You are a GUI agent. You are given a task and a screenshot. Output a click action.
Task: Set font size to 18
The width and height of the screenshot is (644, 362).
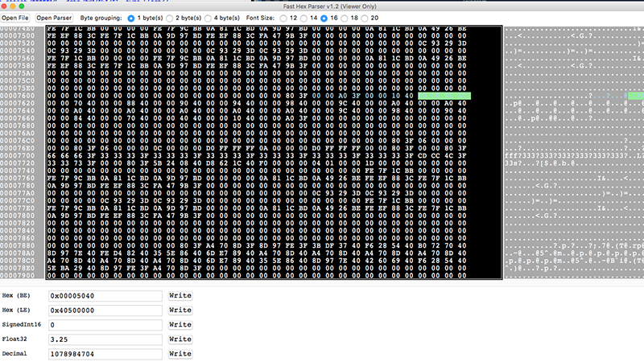[345, 19]
